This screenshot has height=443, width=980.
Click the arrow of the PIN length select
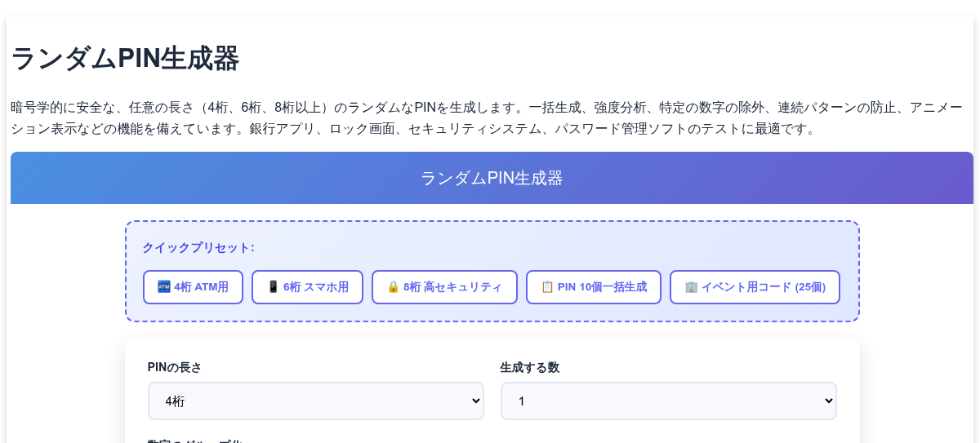[x=476, y=401]
